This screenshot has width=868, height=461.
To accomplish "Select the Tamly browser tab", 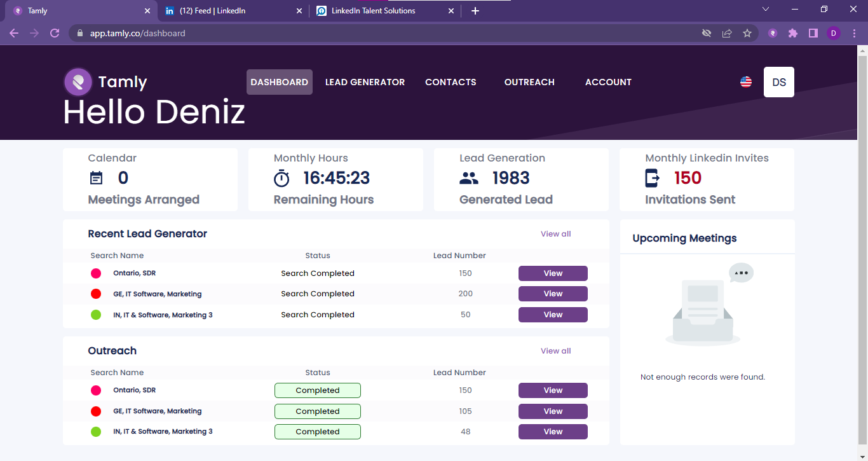I will pyautogui.click(x=81, y=11).
